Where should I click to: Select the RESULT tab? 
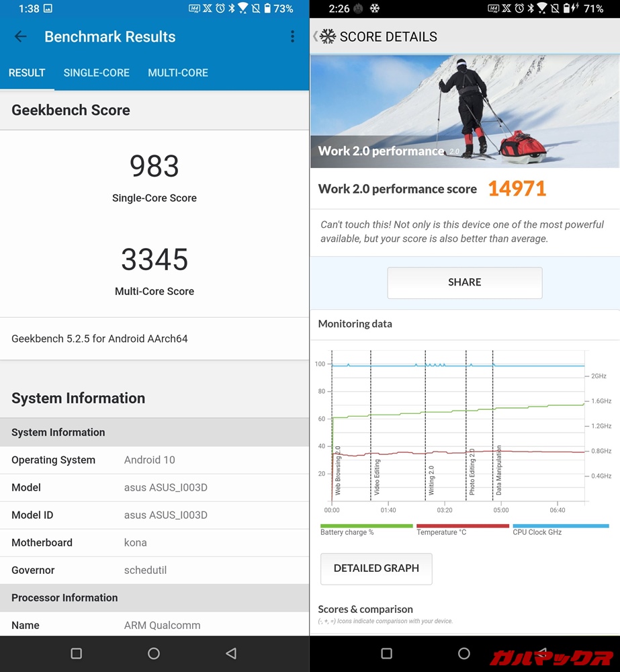[27, 73]
